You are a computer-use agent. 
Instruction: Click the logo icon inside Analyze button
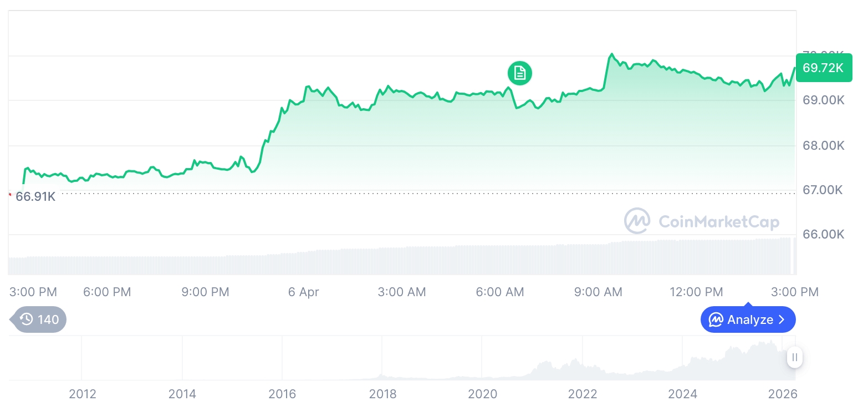click(716, 320)
